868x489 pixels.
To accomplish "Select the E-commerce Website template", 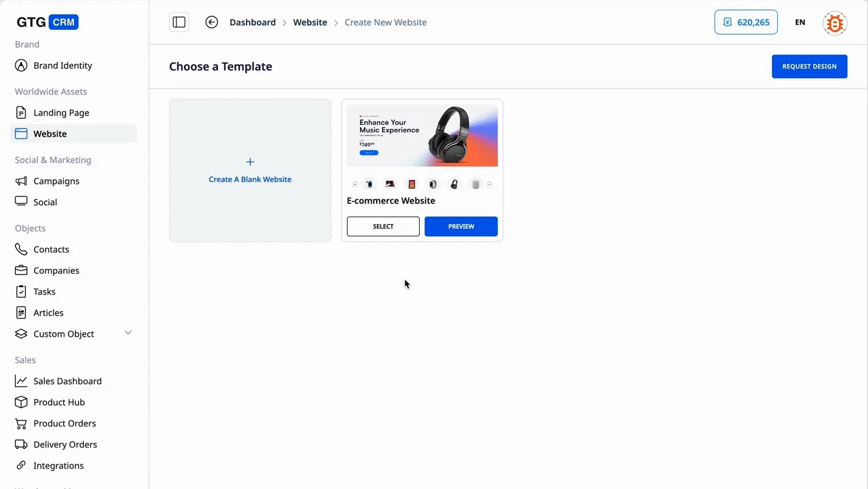I will pyautogui.click(x=382, y=226).
